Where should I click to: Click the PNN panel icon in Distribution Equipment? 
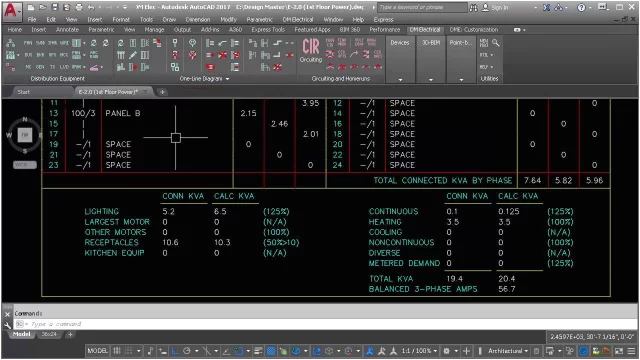[28, 43]
